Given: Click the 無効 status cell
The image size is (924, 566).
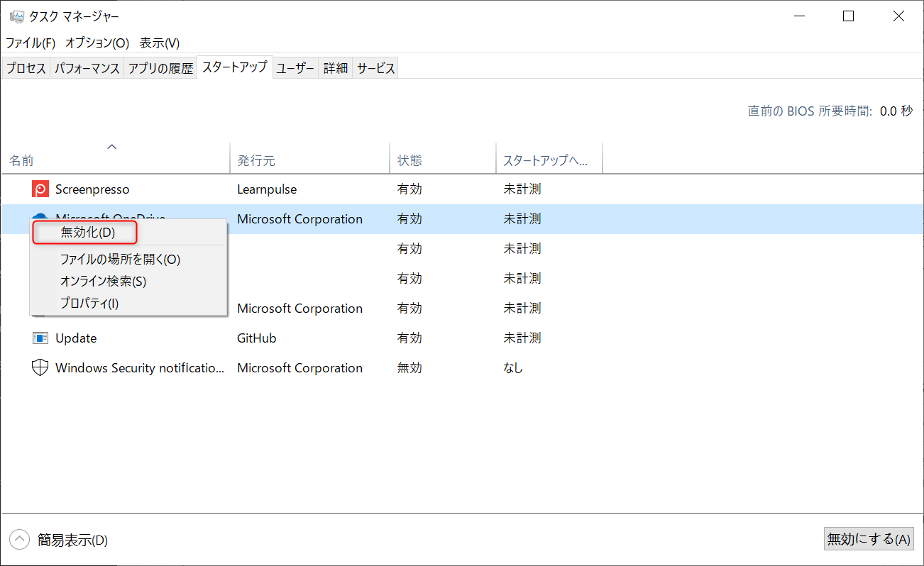Looking at the screenshot, I should (409, 368).
